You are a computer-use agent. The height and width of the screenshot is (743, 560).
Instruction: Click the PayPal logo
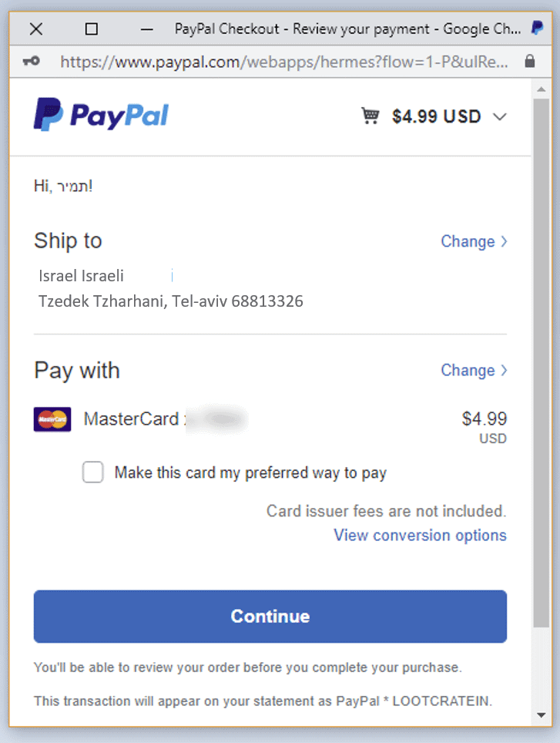coord(101,116)
